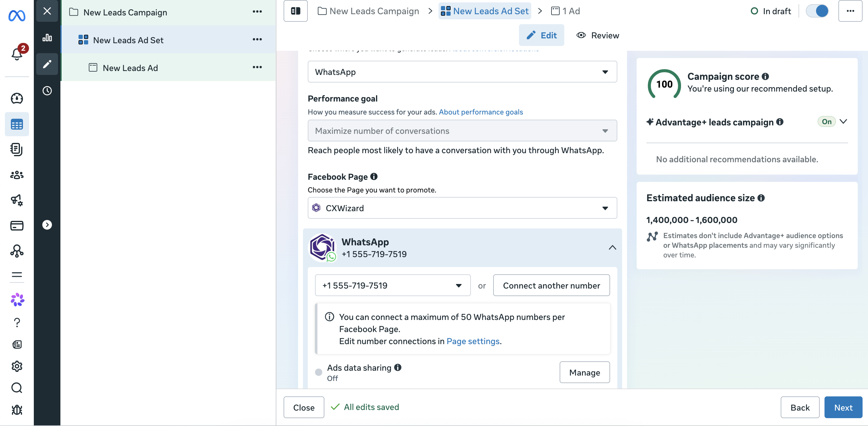The height and width of the screenshot is (426, 868).
Task: Open Help question mark icon
Action: tap(17, 323)
